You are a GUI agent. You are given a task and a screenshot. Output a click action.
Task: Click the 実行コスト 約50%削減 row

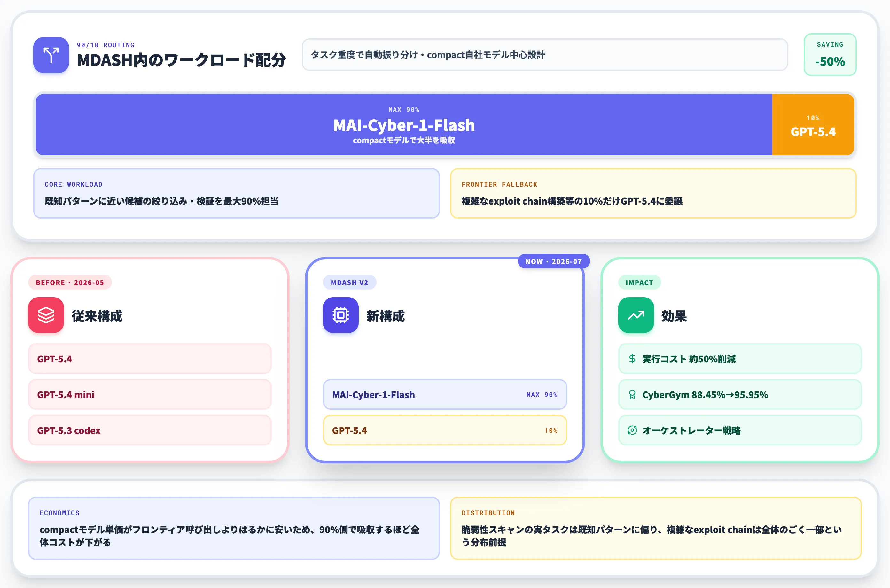click(x=740, y=359)
